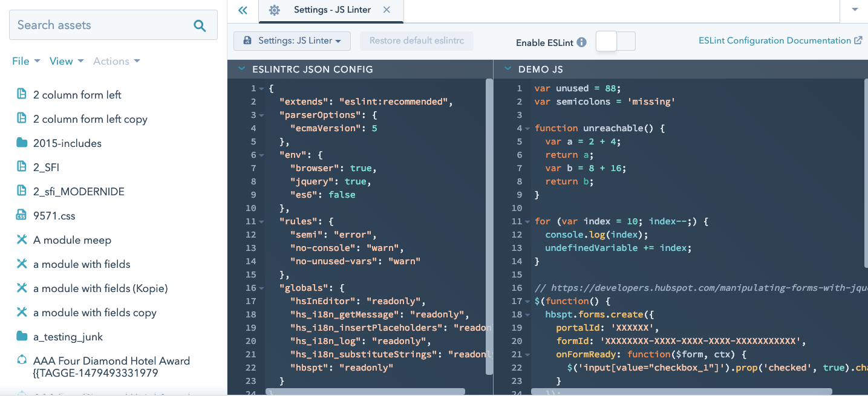Fold unreachable function at demo line 4
Viewport: 868px width, 396px height.
pos(527,129)
